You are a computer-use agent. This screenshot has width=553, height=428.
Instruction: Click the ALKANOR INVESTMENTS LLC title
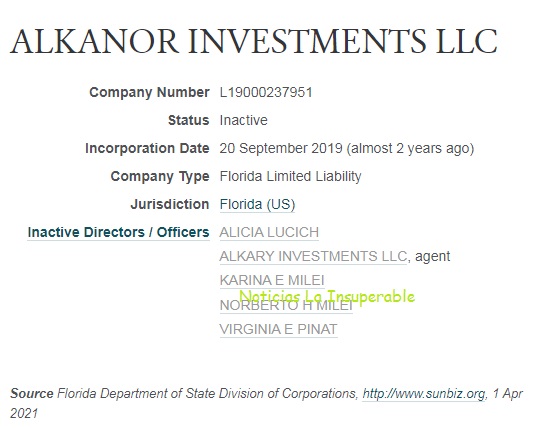tap(254, 41)
